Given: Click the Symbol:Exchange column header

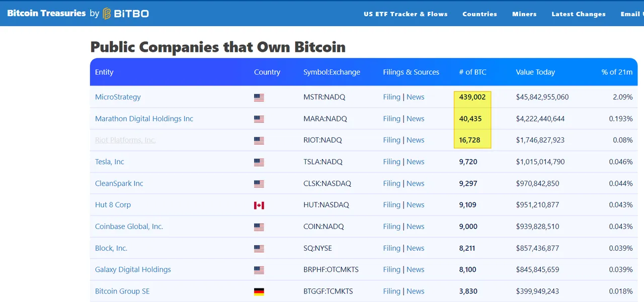Looking at the screenshot, I should pos(332,72).
